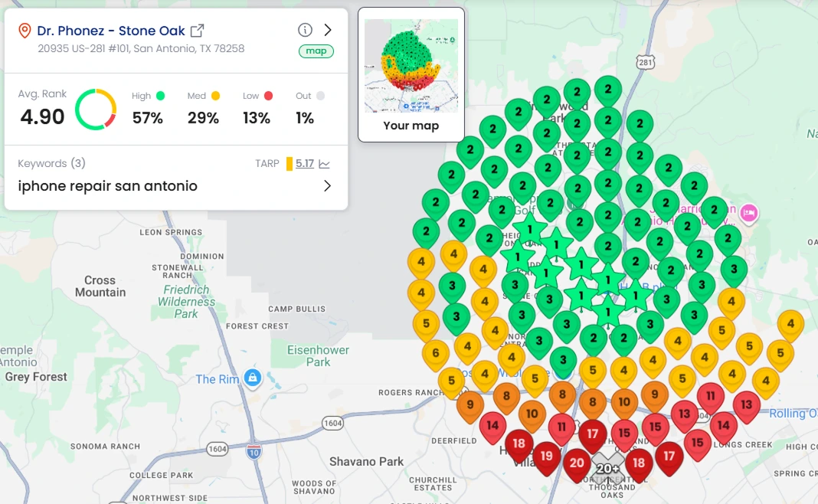This screenshot has height=504, width=818.
Task: Click the yellow rank 6 map pin
Action: 436,355
